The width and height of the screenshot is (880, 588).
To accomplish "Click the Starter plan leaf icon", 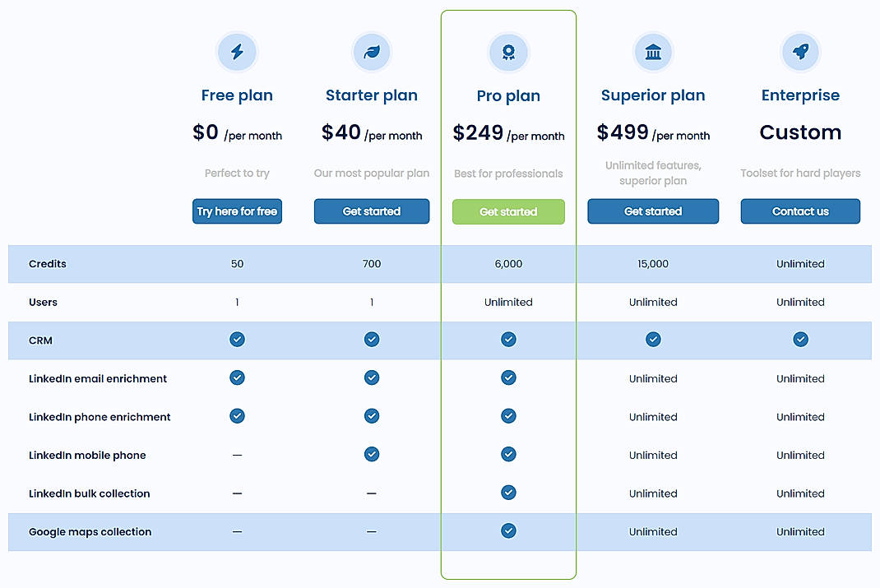I will pyautogui.click(x=372, y=52).
